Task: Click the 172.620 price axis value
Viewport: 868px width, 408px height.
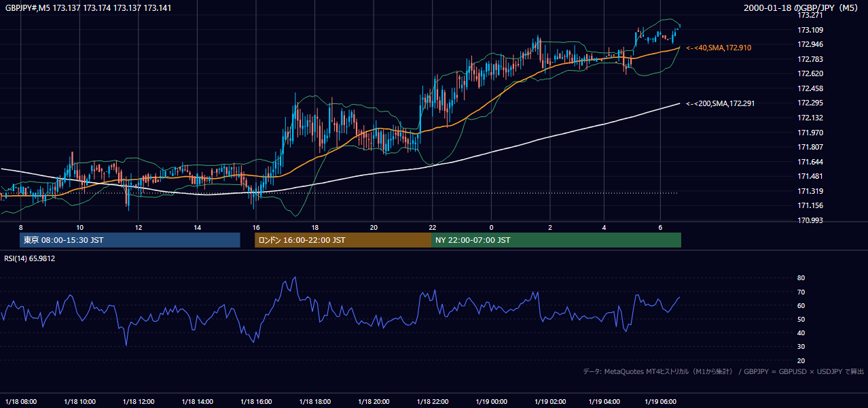Action: click(x=810, y=73)
